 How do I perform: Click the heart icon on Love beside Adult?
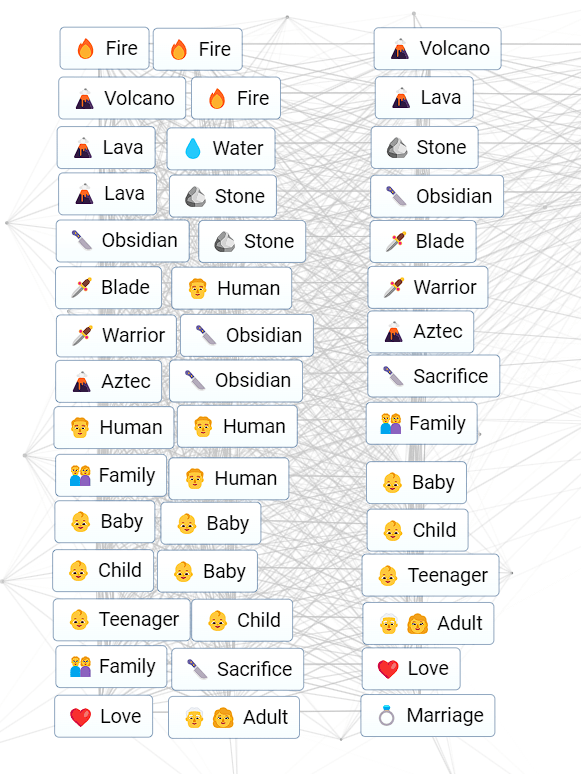coord(80,717)
